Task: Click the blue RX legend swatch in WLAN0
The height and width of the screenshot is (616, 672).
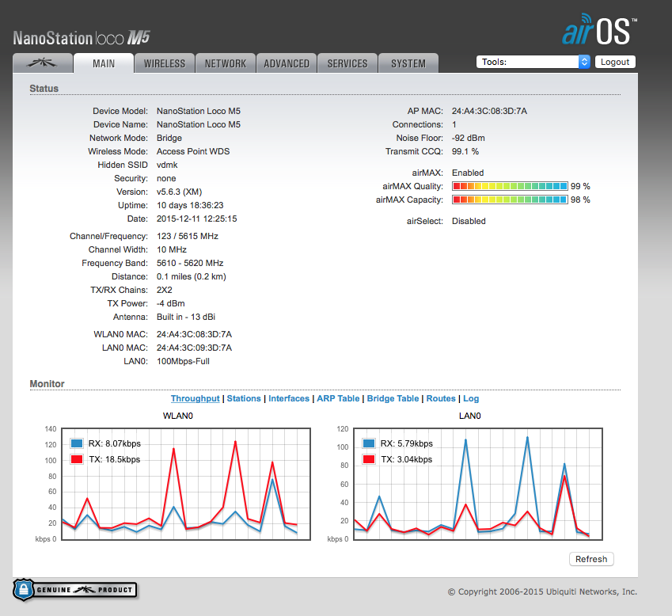Action: 77,443
